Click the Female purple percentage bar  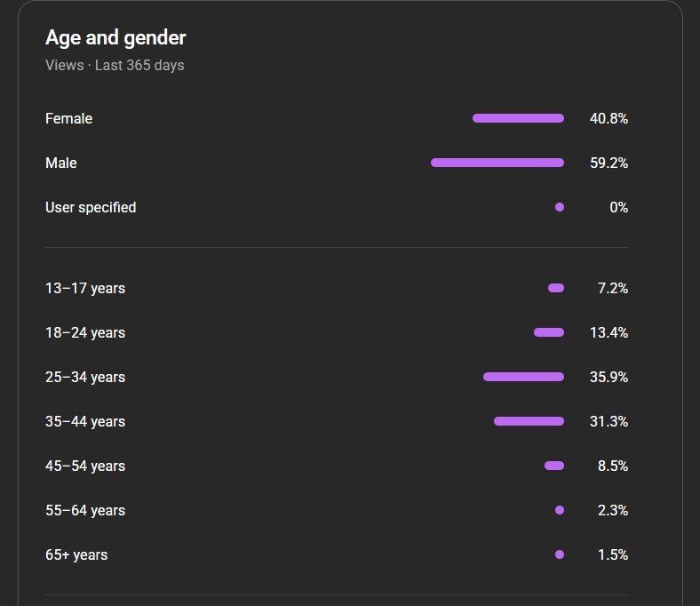click(518, 118)
